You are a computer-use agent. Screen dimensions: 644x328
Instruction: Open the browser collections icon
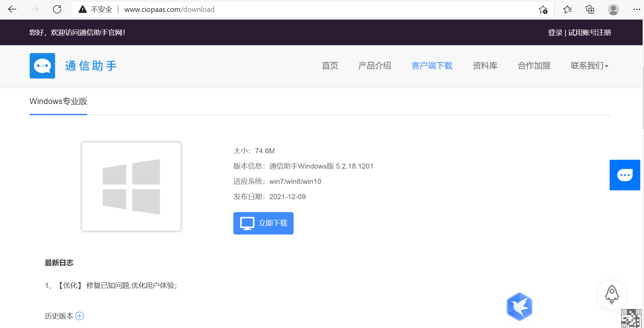(590, 10)
